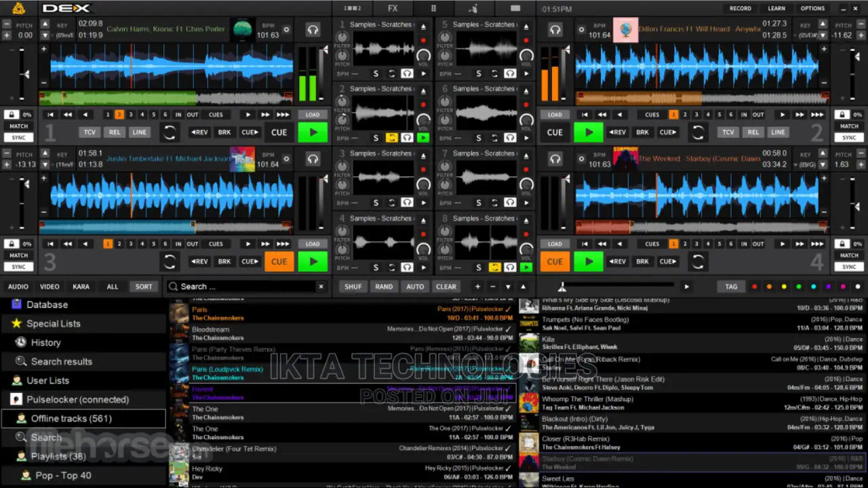Click the LEARN button
Screen dimensions: 868x488
pyautogui.click(x=776, y=8)
